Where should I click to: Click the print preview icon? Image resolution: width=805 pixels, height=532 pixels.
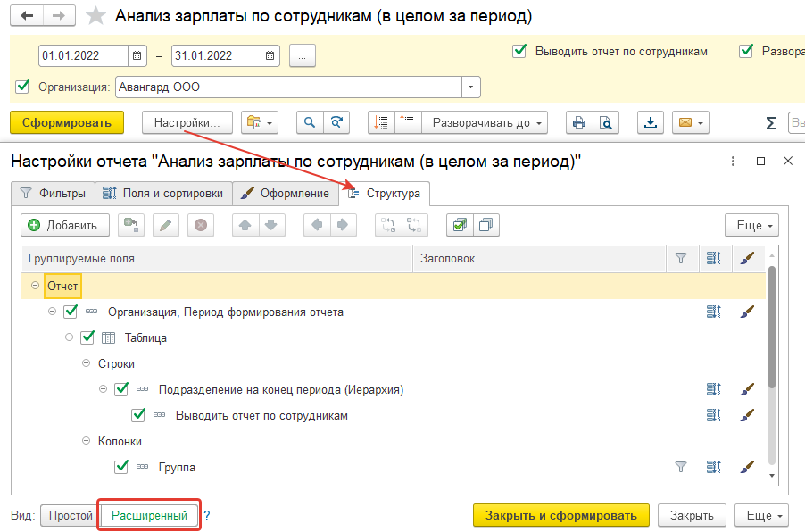(x=605, y=122)
